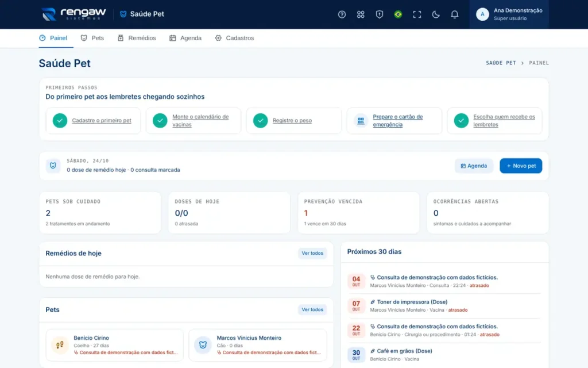Open 'Prepare o cartão de emergência' link
Image resolution: width=588 pixels, height=368 pixels.
[x=397, y=121]
